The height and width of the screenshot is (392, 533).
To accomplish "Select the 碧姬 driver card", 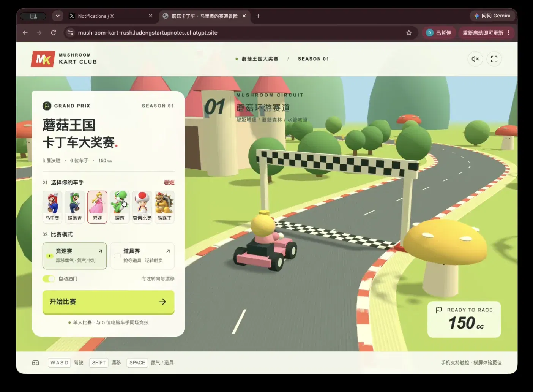I will (97, 207).
